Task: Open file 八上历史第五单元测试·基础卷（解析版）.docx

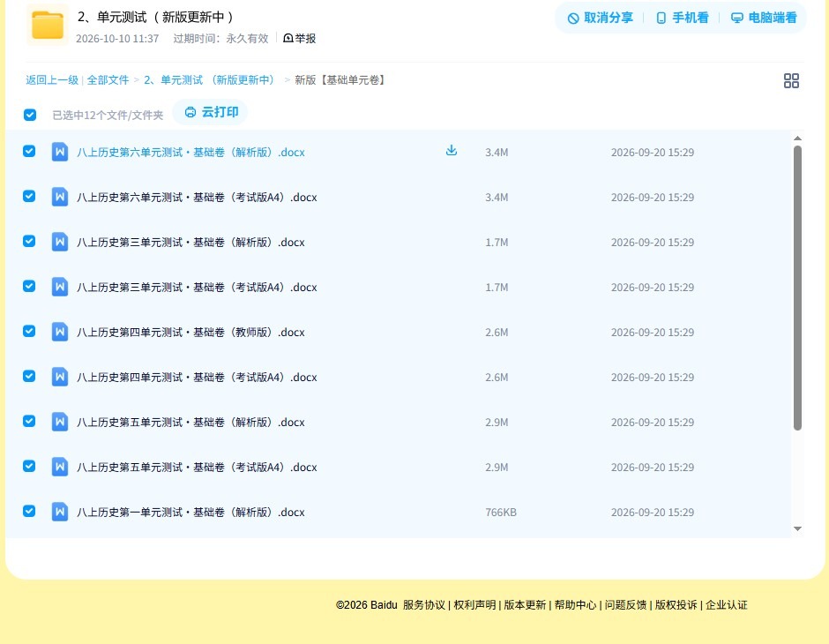Action: tap(190, 422)
